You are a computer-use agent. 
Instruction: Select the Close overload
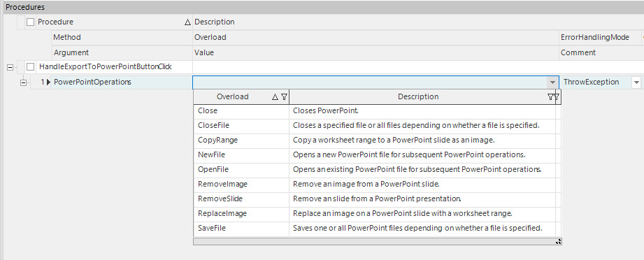tap(241, 110)
